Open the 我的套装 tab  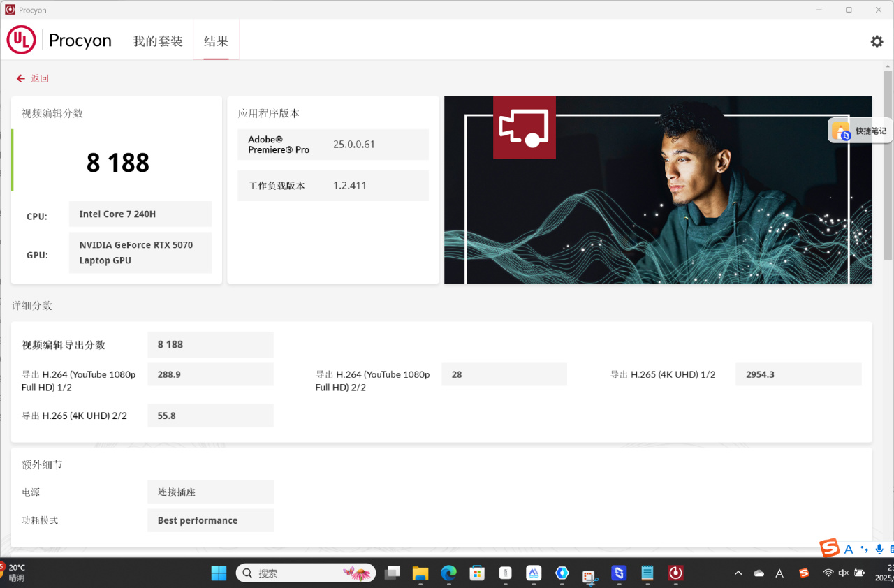[x=158, y=41]
